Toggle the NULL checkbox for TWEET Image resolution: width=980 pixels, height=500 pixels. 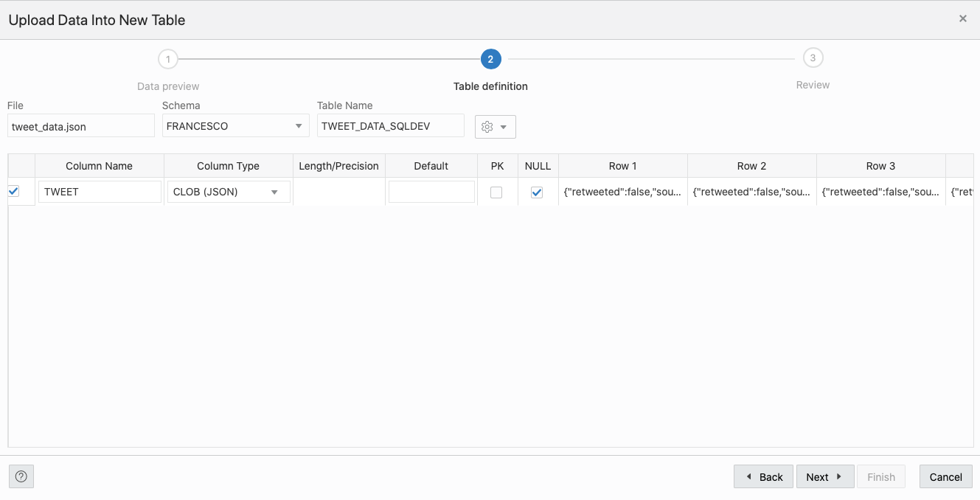[537, 192]
